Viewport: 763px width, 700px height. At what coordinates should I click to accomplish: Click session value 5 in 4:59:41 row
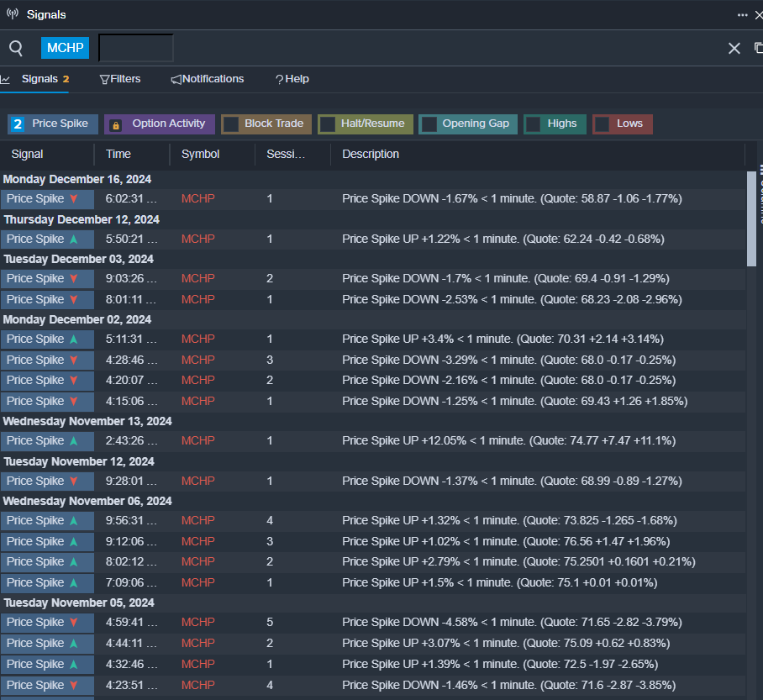coord(270,622)
